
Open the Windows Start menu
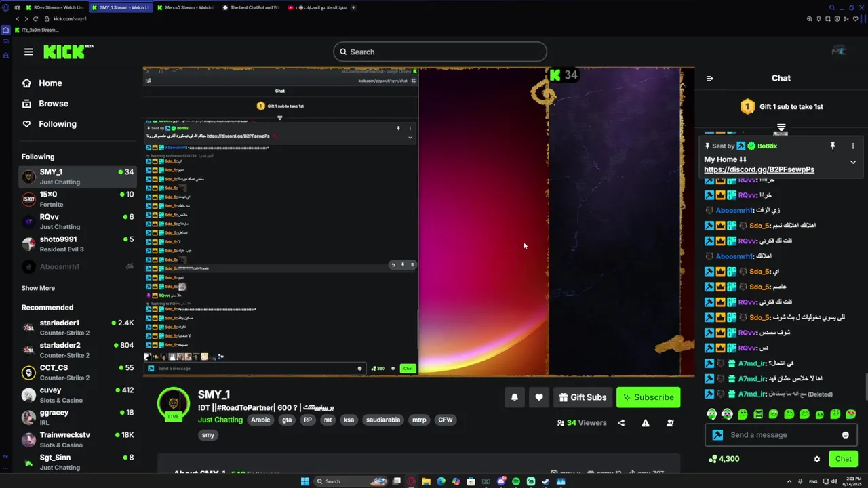[x=305, y=481]
